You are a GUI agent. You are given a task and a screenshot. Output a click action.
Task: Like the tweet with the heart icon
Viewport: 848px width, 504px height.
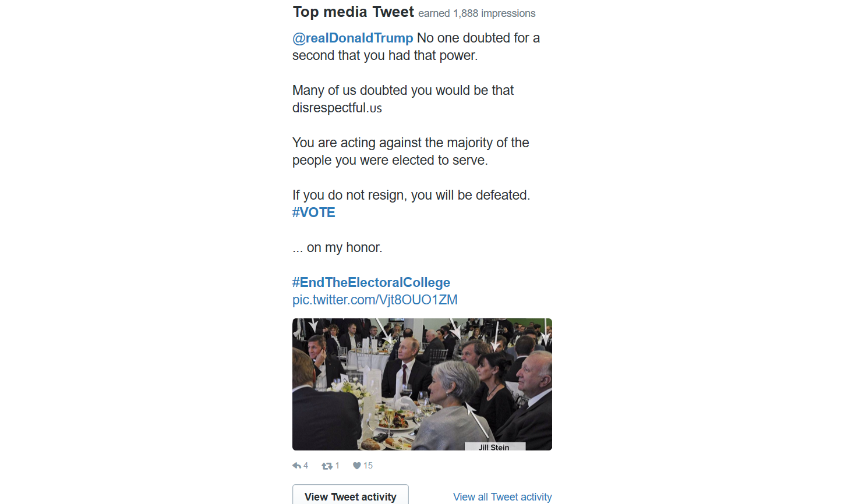357,466
